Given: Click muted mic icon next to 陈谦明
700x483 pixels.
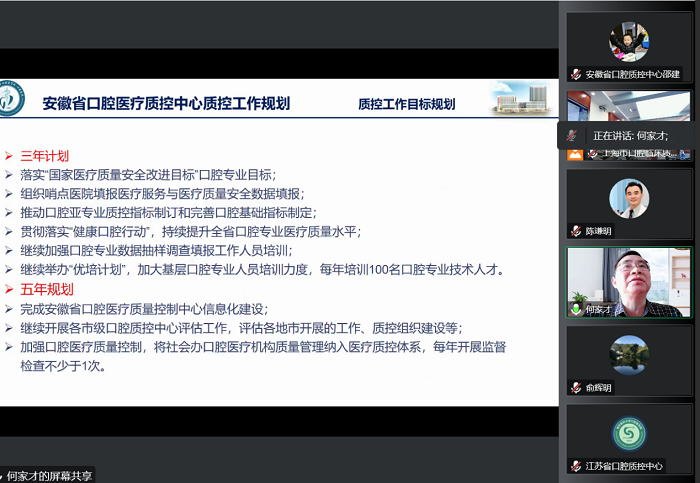Looking at the screenshot, I should click(x=576, y=230).
